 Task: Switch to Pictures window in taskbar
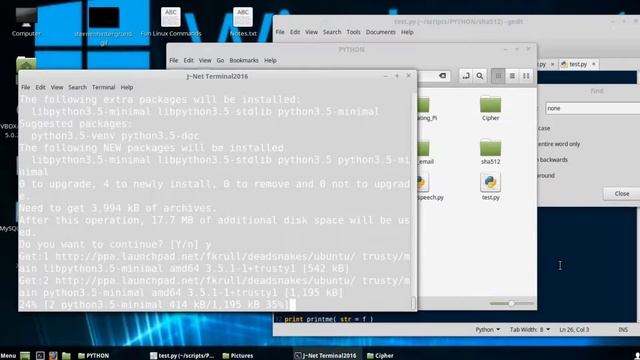pos(238,356)
